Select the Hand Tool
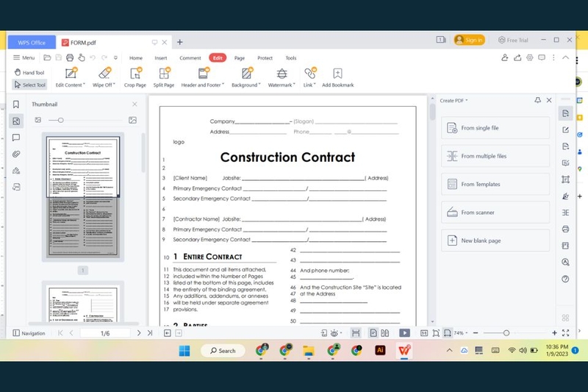The width and height of the screenshot is (588, 392). 29,72
